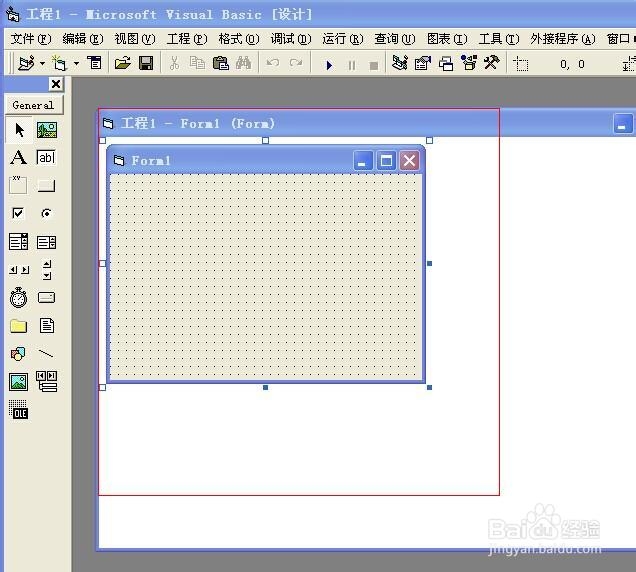Screen dimensions: 636x572
Task: Close the toolbox panel with X
Action: click(56, 84)
